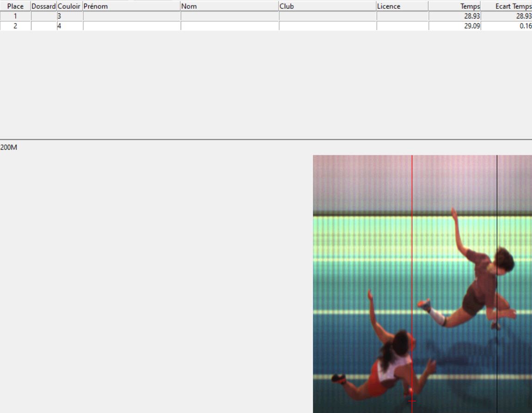Select the Temps cell showing 29.09
The width and height of the screenshot is (532, 413).
(x=455, y=26)
